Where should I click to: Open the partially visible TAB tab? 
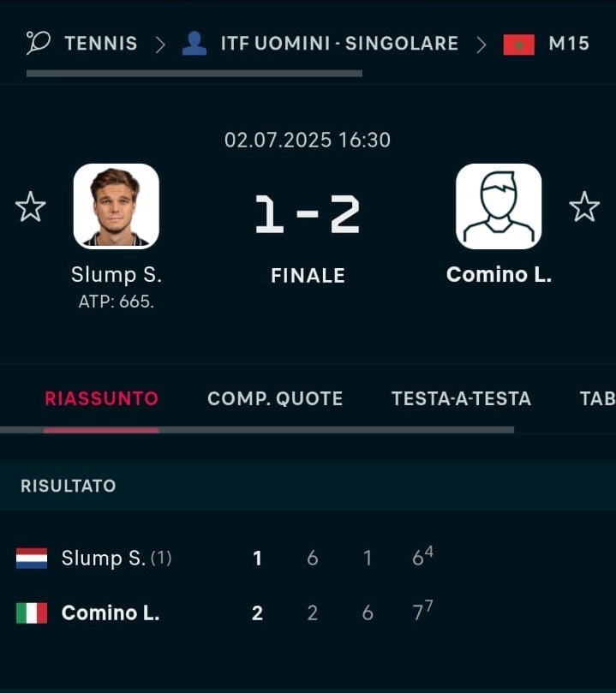pyautogui.click(x=597, y=398)
